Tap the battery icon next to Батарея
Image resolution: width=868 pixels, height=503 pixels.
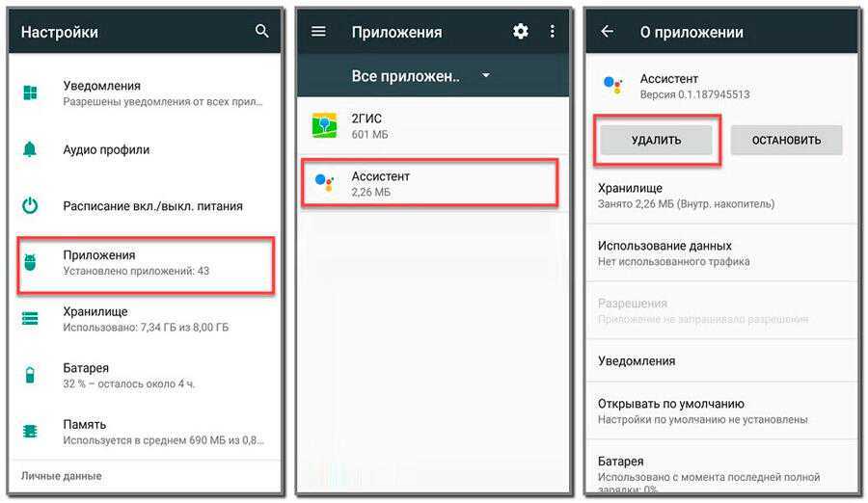30,375
